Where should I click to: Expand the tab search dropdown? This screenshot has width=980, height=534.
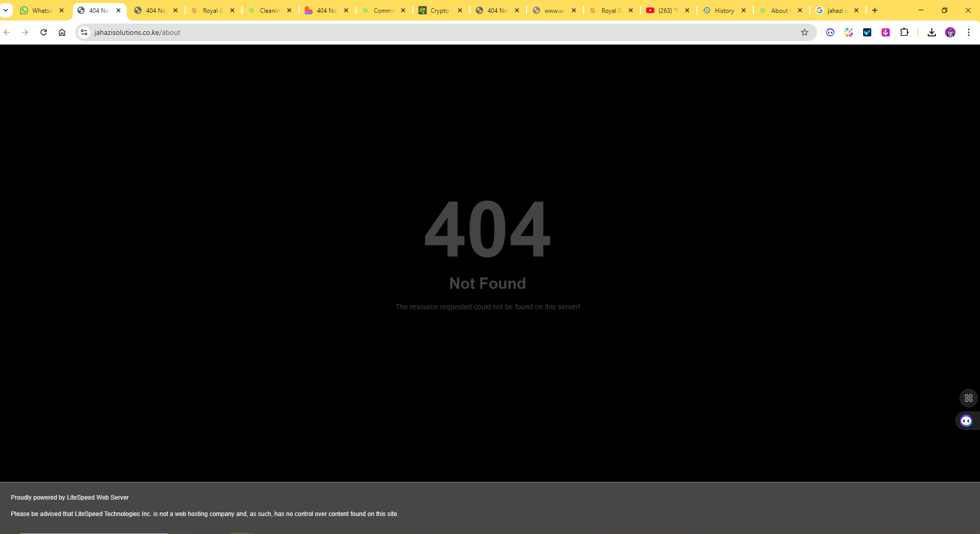(6, 10)
